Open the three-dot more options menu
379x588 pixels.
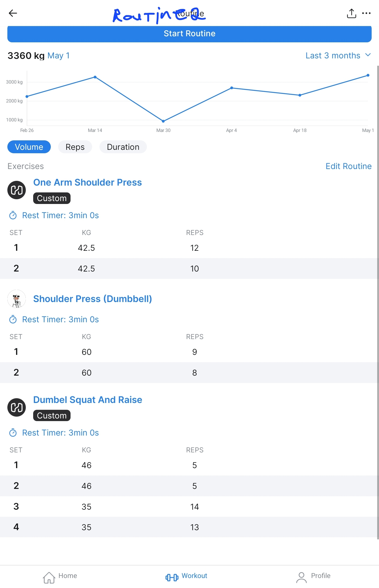(x=366, y=13)
